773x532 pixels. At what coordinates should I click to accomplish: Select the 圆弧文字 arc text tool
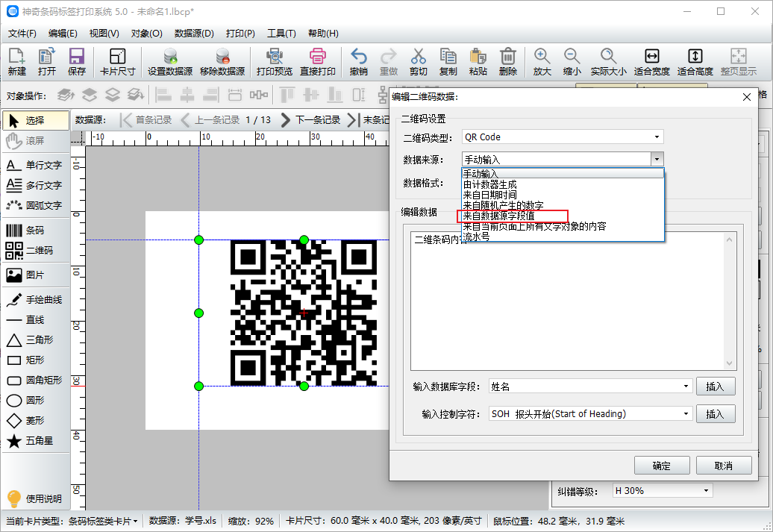36,205
